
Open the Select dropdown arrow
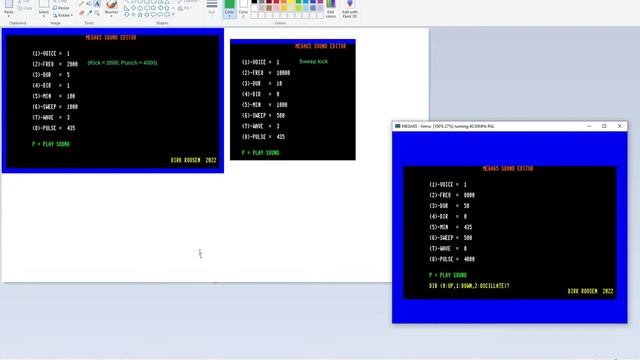pos(44,16)
